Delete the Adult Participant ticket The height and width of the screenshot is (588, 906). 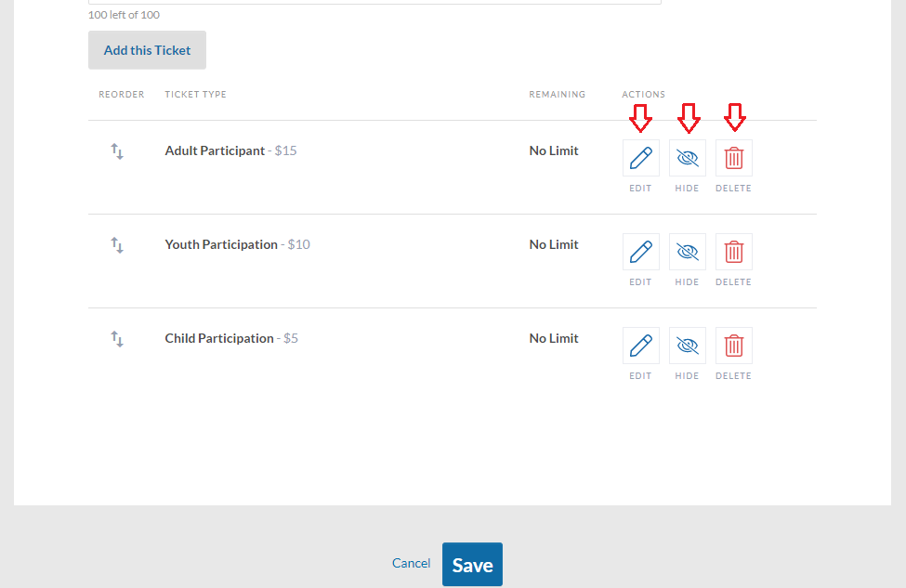(x=734, y=158)
